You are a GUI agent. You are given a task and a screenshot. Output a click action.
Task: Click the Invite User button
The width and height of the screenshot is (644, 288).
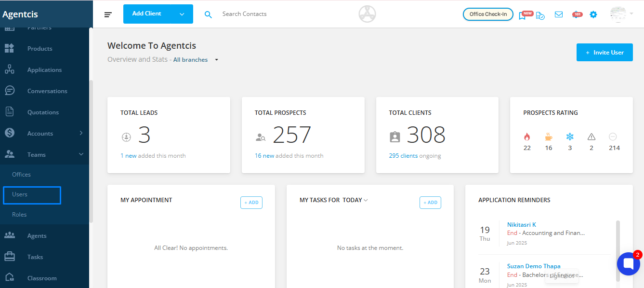tap(605, 53)
